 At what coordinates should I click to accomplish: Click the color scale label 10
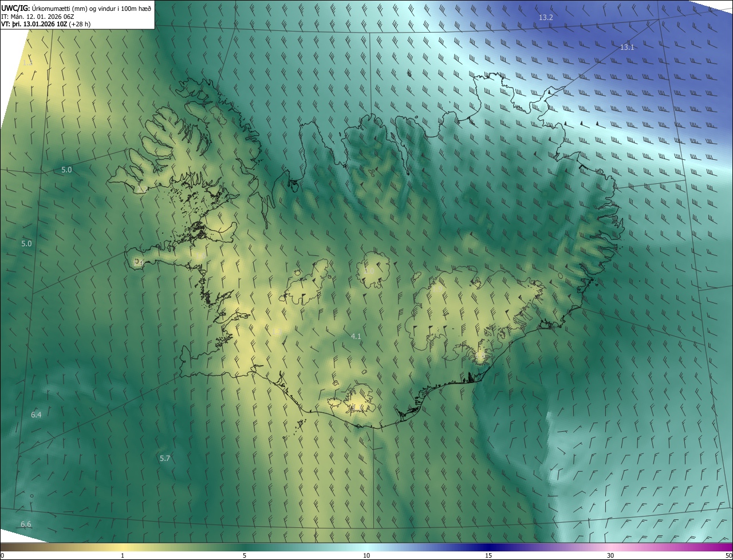(x=366, y=556)
